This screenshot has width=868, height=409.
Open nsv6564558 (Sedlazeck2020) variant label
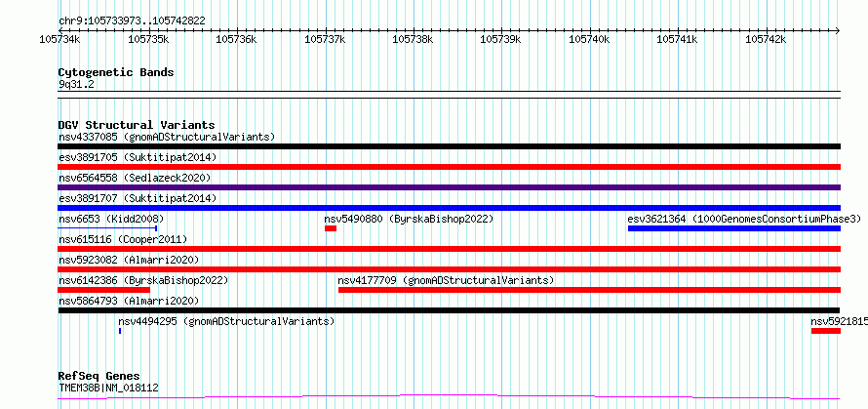click(x=135, y=178)
